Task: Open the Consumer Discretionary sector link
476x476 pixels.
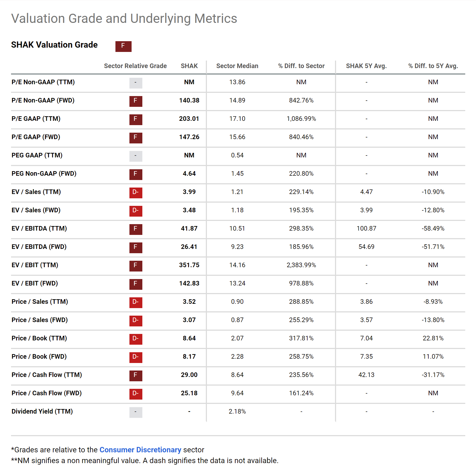Action: [x=140, y=450]
